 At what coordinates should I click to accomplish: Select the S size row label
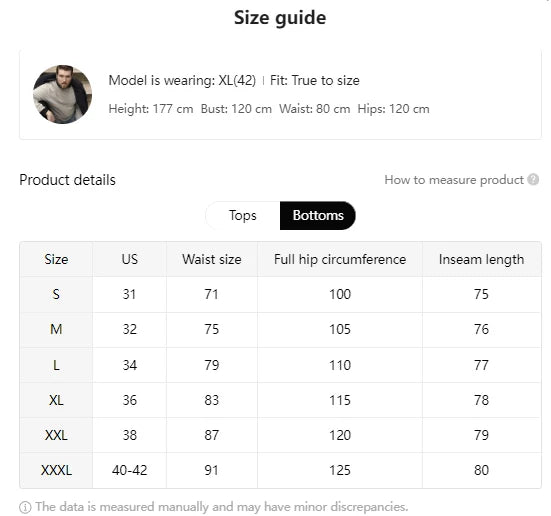(x=56, y=294)
